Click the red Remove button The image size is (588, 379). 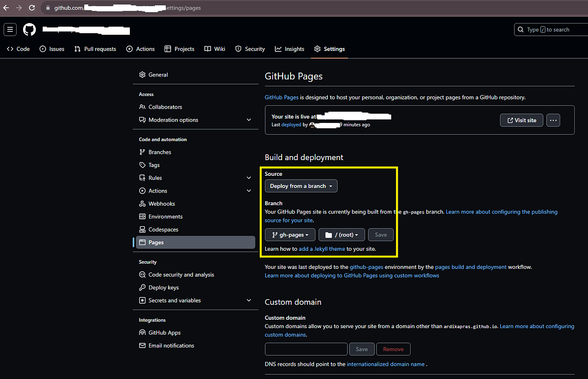click(393, 349)
